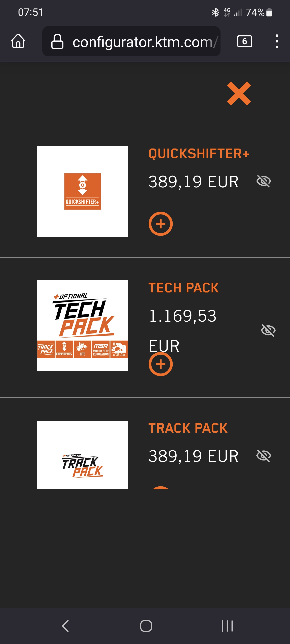Open the Track Pack product thumbnail
The width and height of the screenshot is (290, 644).
pos(83,455)
